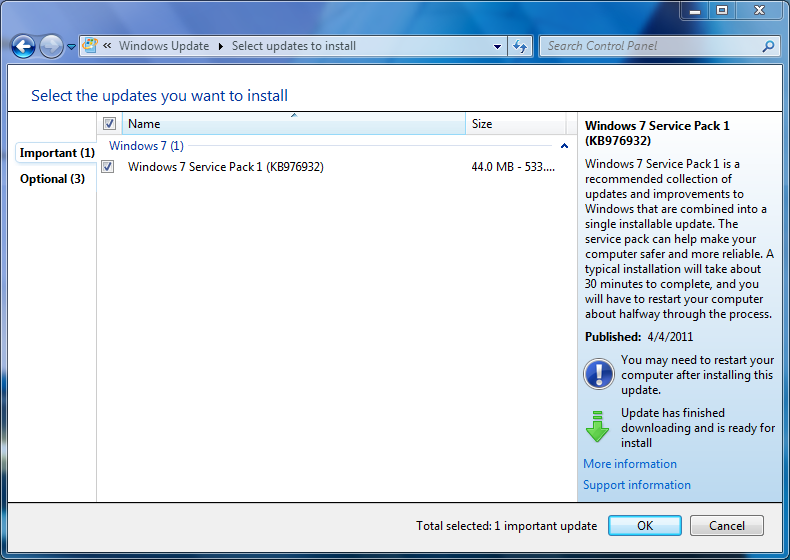This screenshot has height=560, width=790.
Task: Open the recent pages dropdown arrow
Action: click(71, 47)
